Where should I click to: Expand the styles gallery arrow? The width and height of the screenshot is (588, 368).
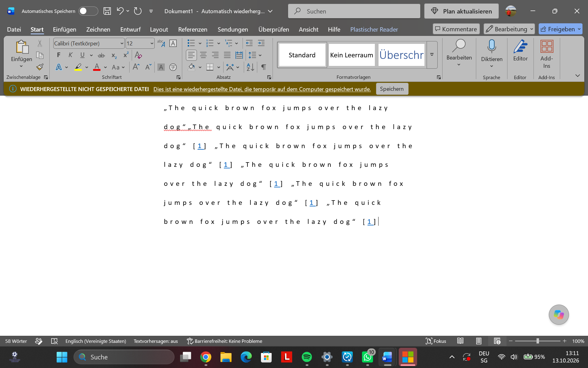click(x=432, y=55)
